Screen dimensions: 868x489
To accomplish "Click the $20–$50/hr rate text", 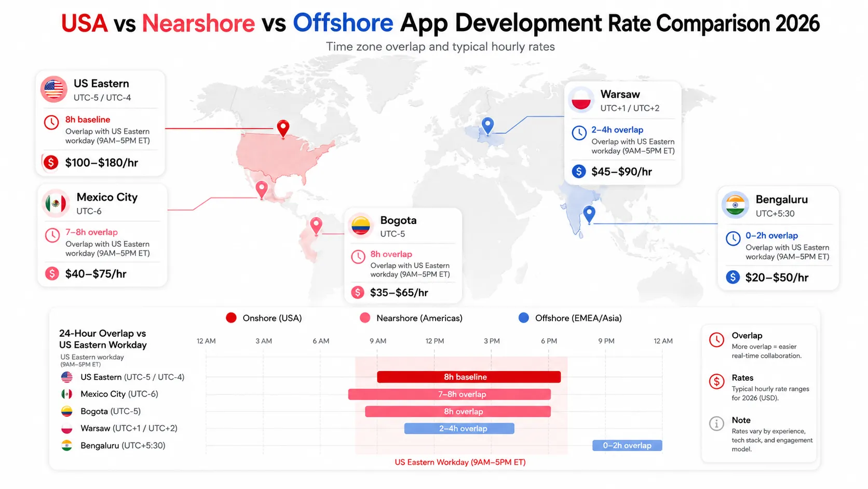I will (777, 277).
